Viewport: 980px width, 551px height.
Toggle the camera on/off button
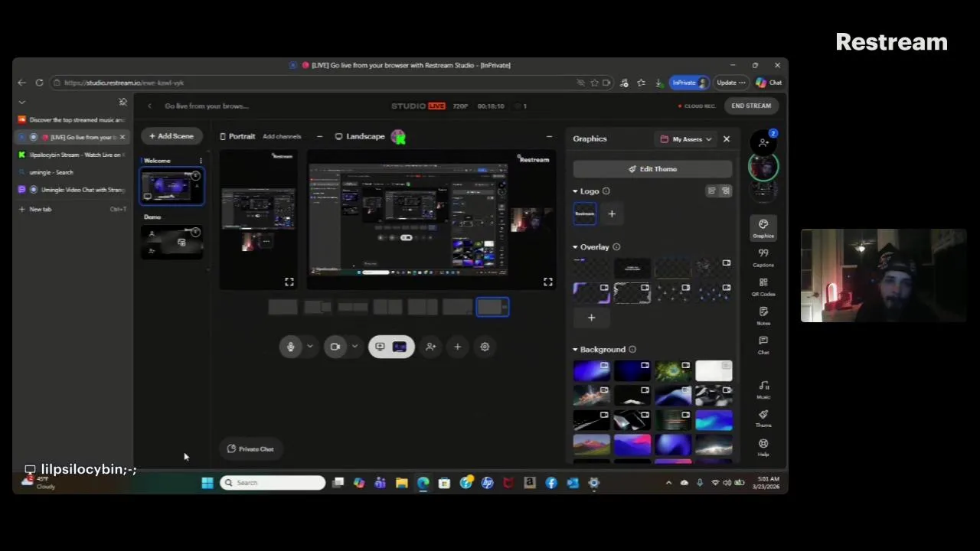(335, 347)
